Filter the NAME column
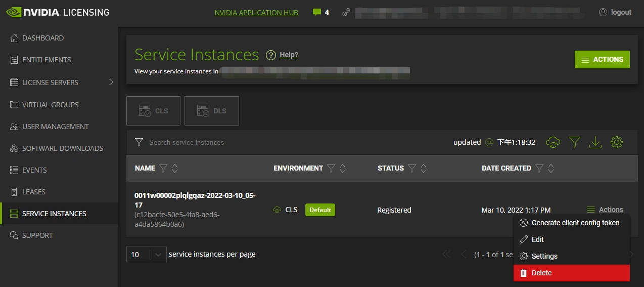644x287 pixels. (163, 168)
